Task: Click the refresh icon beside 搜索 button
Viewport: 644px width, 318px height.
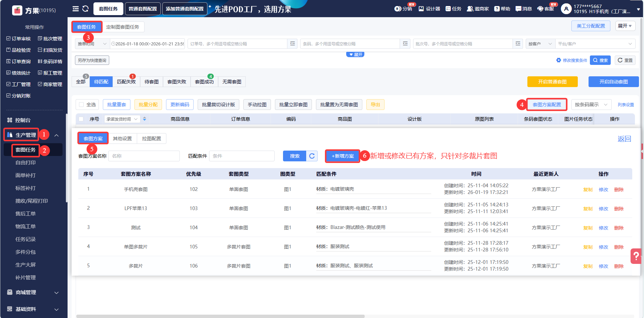Action: (312, 156)
